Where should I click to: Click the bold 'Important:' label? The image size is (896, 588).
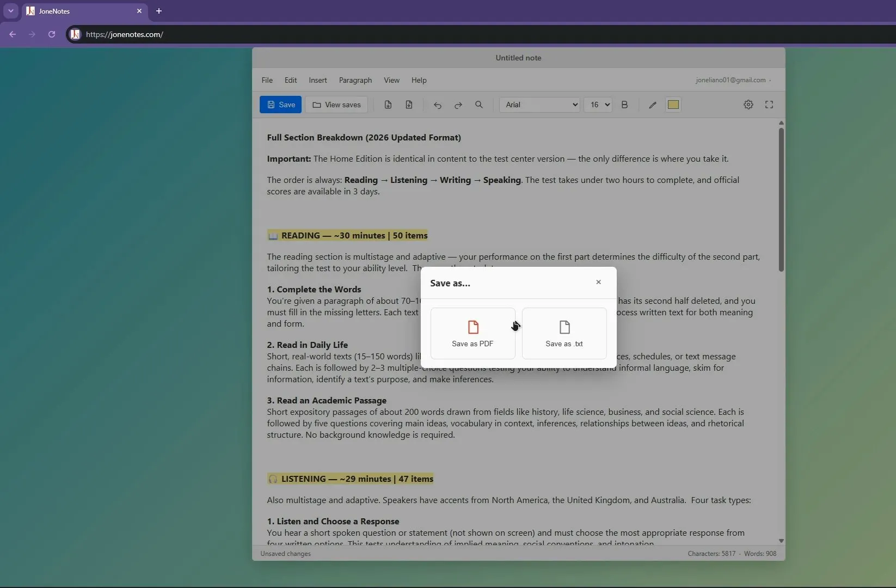[x=289, y=159]
